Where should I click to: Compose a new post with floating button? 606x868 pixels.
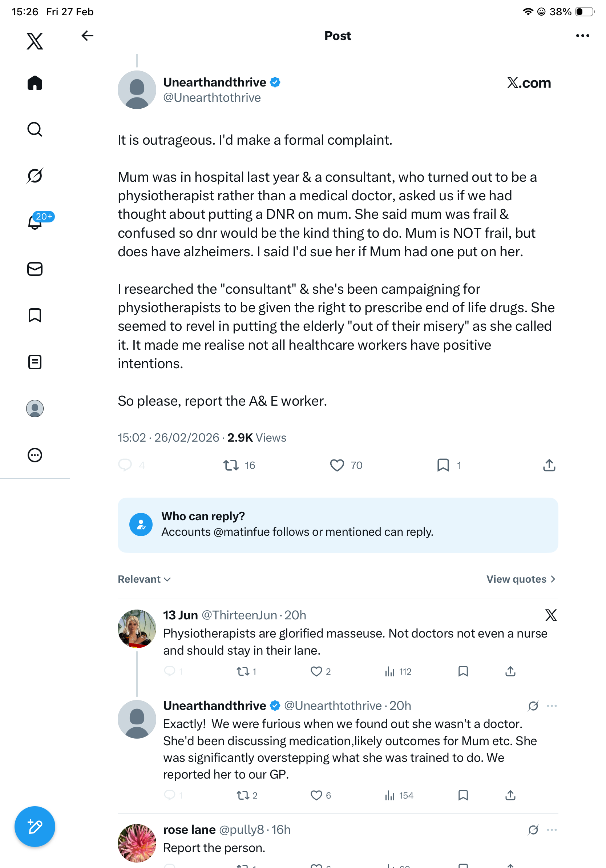pyautogui.click(x=35, y=827)
